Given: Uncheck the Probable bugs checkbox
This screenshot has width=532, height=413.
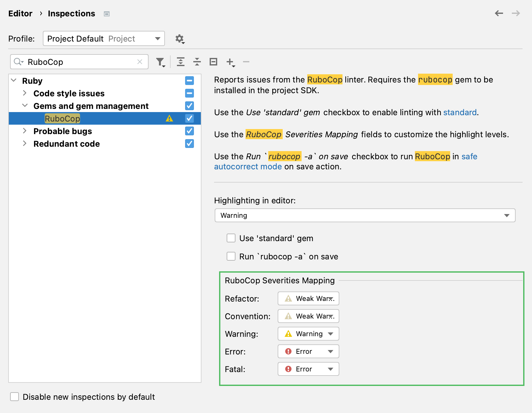Looking at the screenshot, I should click(190, 131).
